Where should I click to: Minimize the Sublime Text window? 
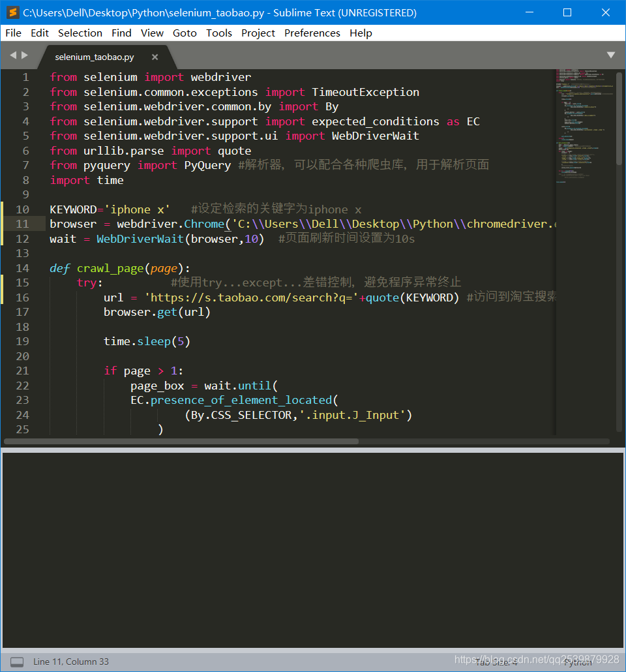pos(529,12)
